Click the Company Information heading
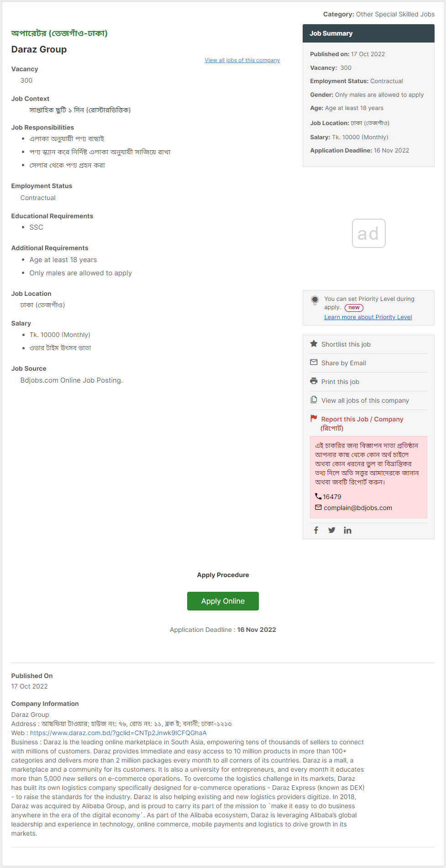The image size is (446, 868). tap(45, 704)
